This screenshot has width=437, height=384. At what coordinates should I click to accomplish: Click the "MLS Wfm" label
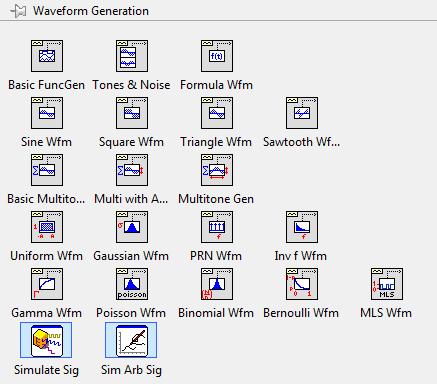point(386,313)
